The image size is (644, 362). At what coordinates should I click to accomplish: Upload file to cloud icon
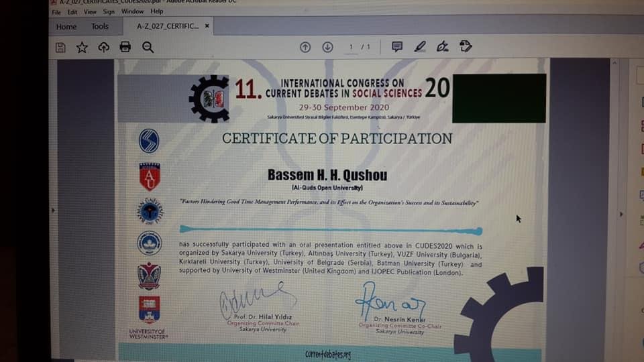pyautogui.click(x=103, y=47)
